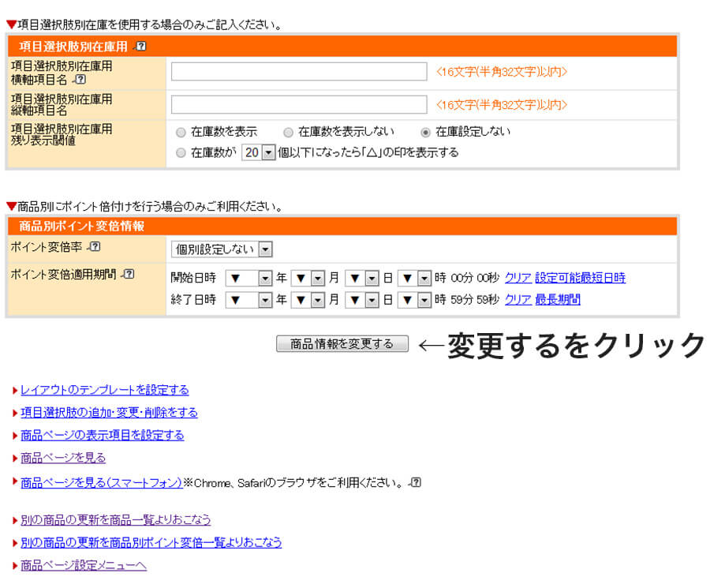Click help icon beside 項目選択肢別在庫用 header
Image resolution: width=710 pixels, height=588 pixels.
coord(141,47)
